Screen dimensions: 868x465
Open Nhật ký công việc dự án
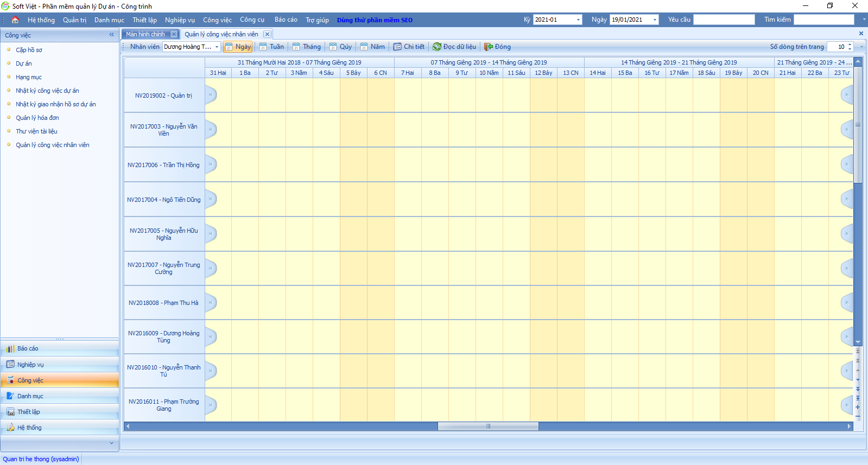coord(47,91)
